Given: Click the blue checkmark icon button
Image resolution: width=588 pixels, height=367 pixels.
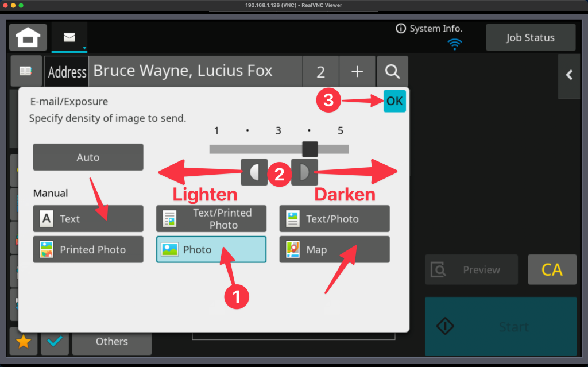Looking at the screenshot, I should [x=55, y=342].
